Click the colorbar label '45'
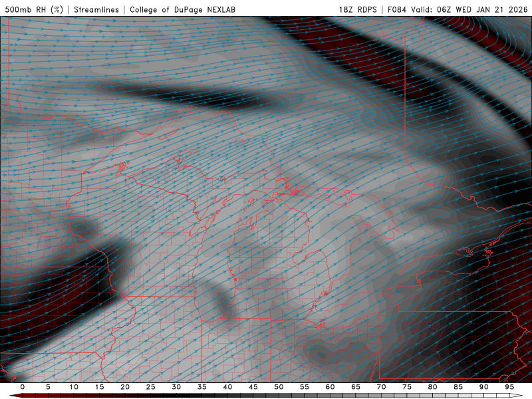The image size is (532, 399). 253,387
